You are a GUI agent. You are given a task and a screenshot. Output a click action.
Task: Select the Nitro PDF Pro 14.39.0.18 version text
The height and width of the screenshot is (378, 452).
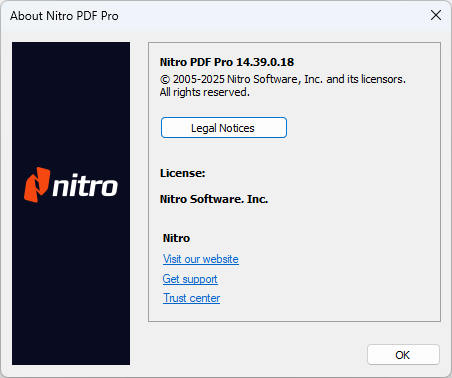227,62
